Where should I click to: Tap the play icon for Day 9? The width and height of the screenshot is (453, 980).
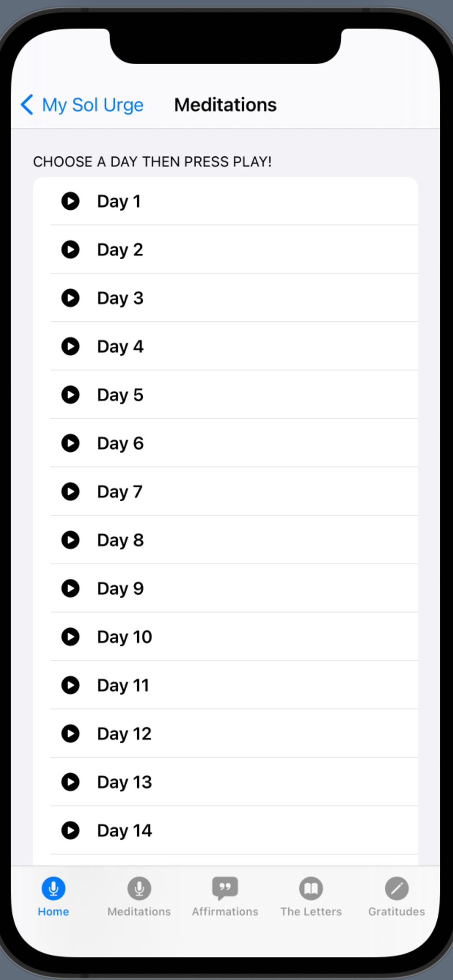tap(70, 588)
